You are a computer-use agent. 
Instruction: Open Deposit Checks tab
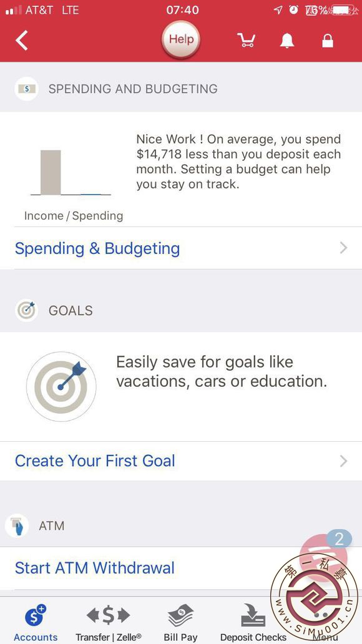pyautogui.click(x=253, y=622)
